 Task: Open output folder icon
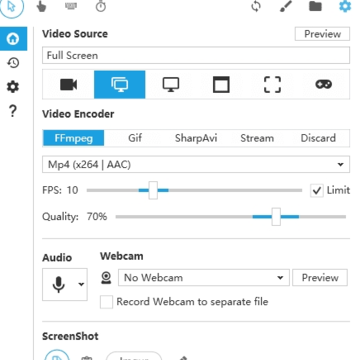pyautogui.click(x=315, y=6)
